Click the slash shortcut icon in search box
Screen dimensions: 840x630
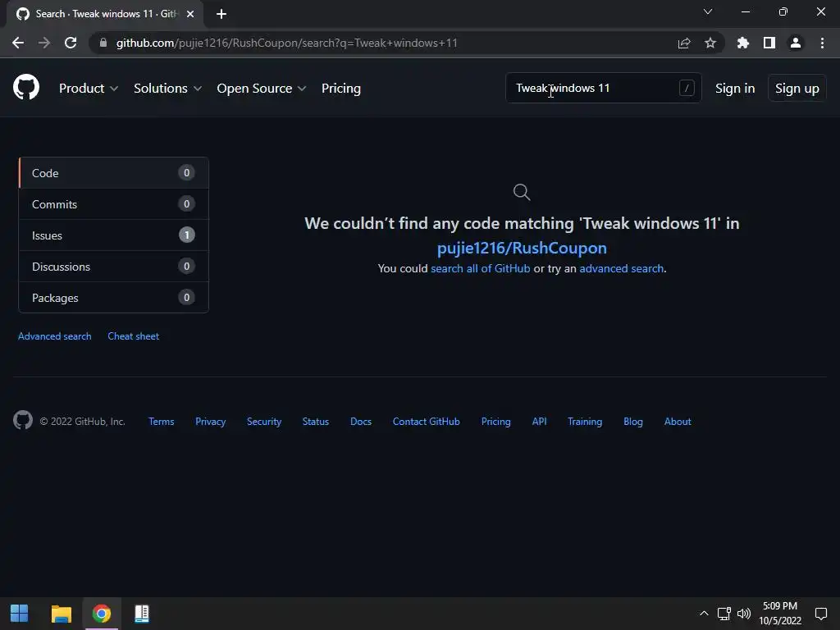[x=687, y=88]
